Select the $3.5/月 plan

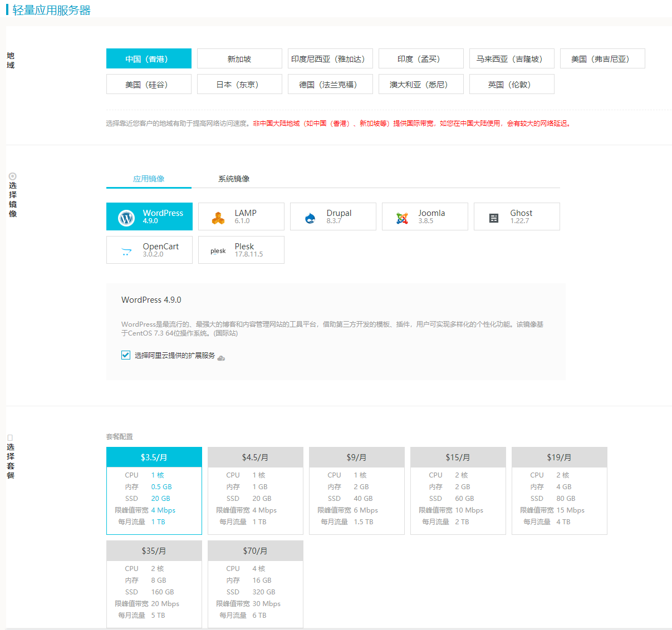[154, 491]
